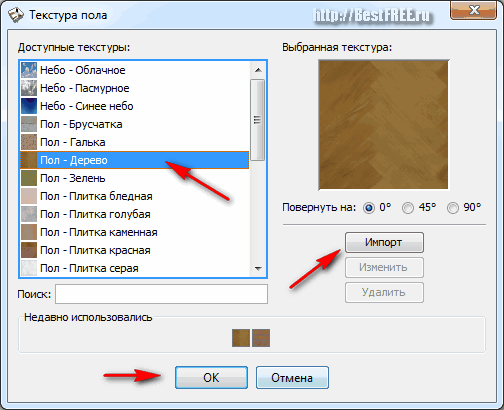Pick the first recently used wood swatch
Screen dimensions: 504x410
(x=241, y=338)
